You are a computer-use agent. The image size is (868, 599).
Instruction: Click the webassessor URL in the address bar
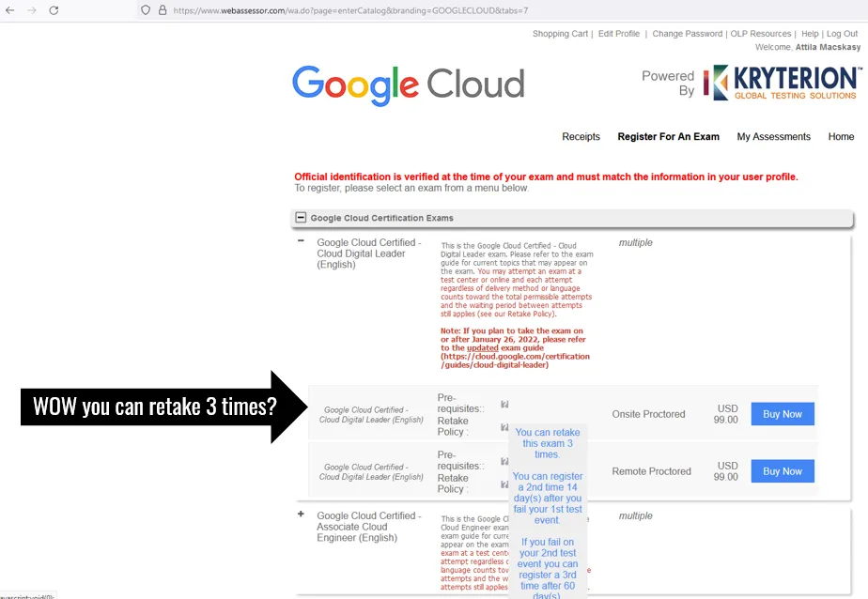pos(350,10)
